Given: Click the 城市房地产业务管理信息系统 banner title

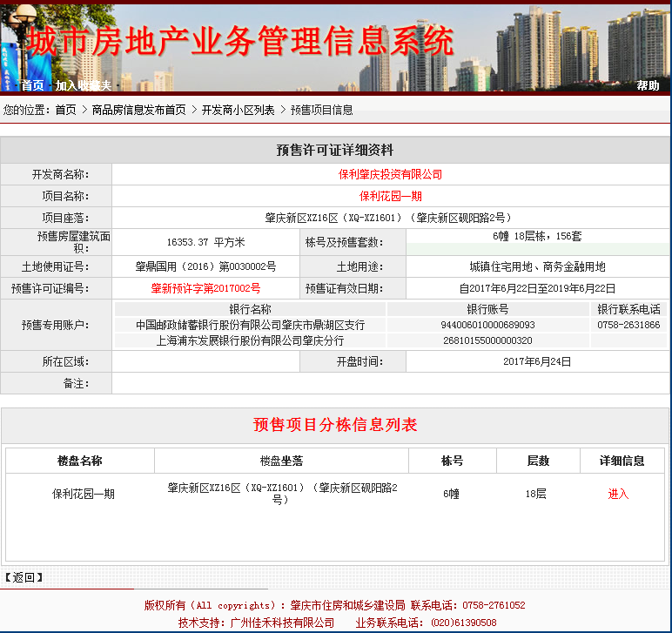Looking at the screenshot, I should tap(240, 41).
